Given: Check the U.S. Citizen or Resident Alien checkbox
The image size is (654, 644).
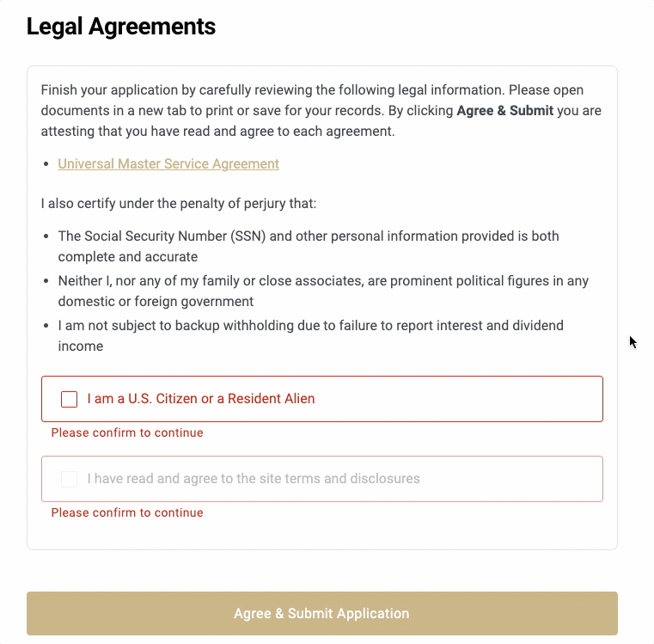Looking at the screenshot, I should pyautogui.click(x=70, y=399).
